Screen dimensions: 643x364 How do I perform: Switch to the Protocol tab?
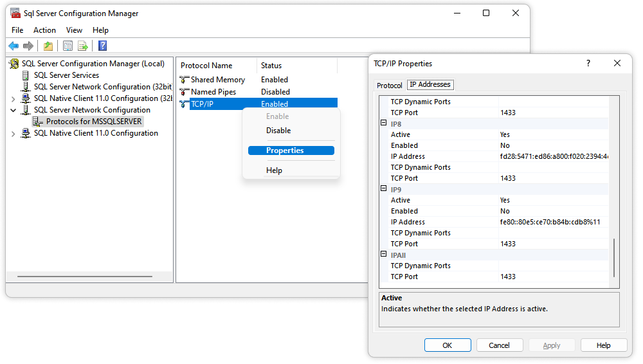389,86
